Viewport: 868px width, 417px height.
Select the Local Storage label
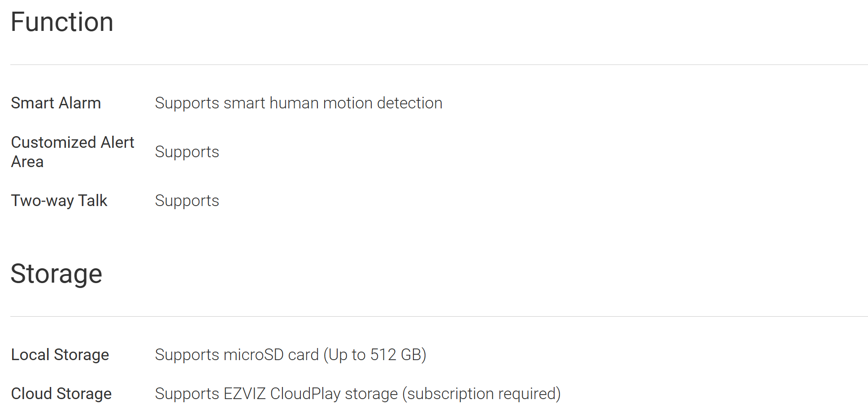coord(60,355)
